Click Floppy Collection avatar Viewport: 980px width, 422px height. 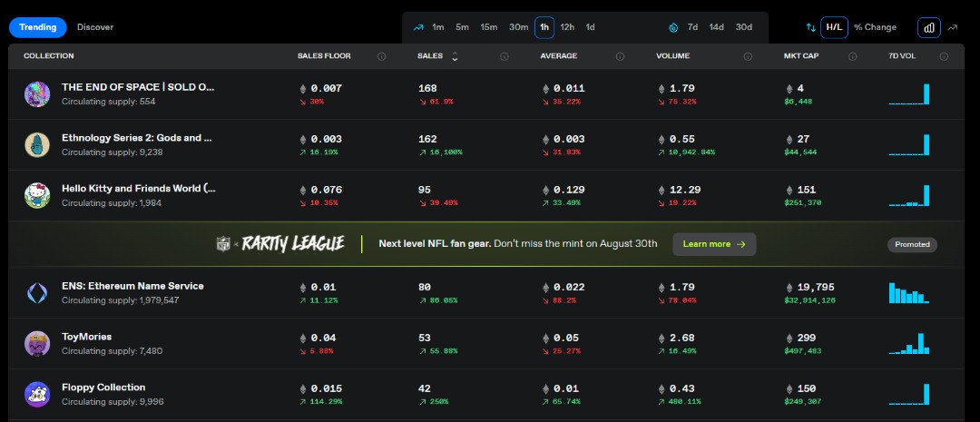click(37, 394)
